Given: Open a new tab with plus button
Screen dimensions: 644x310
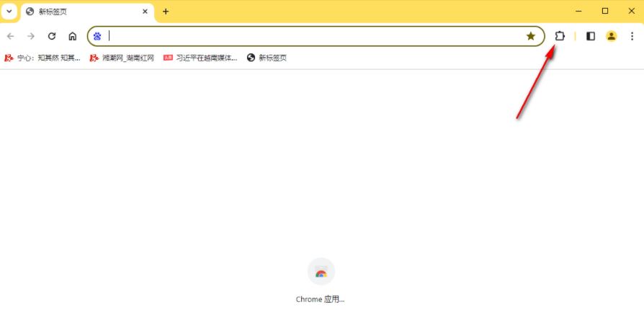Looking at the screenshot, I should tap(166, 12).
